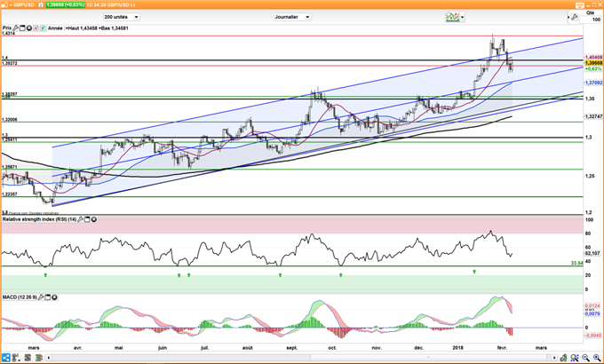Open Prix panel wrench settings
The height and width of the screenshot is (364, 604).
coord(16,28)
